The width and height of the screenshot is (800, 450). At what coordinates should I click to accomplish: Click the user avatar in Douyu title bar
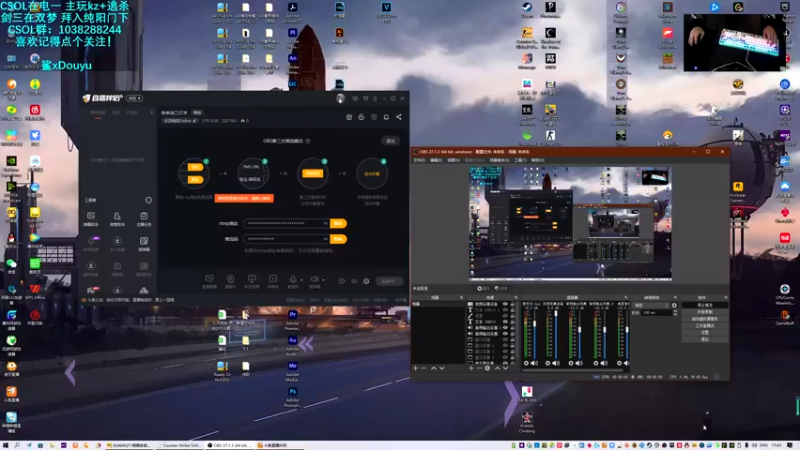point(340,98)
